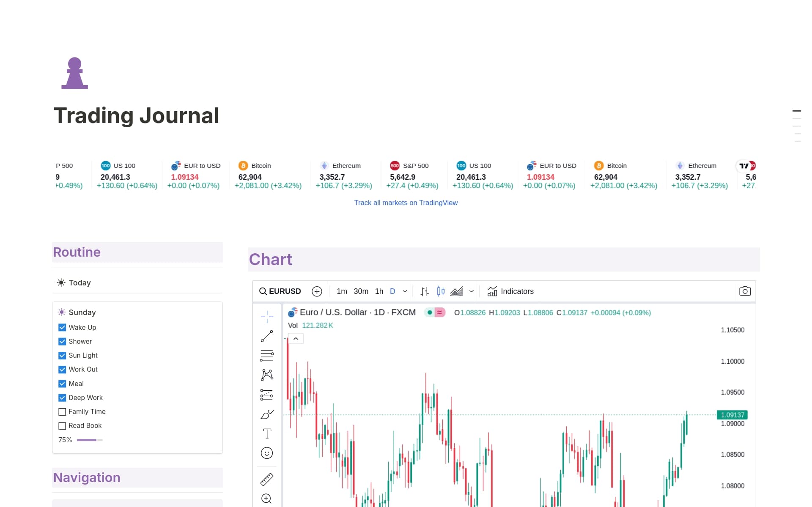This screenshot has height=507, width=812.
Task: Select the trend line drawing tool
Action: point(266,335)
